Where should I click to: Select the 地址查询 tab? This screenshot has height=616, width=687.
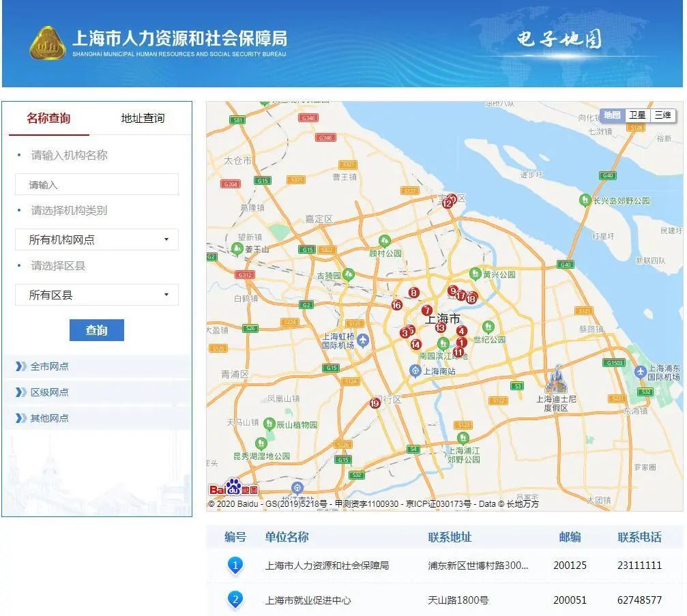(x=143, y=118)
